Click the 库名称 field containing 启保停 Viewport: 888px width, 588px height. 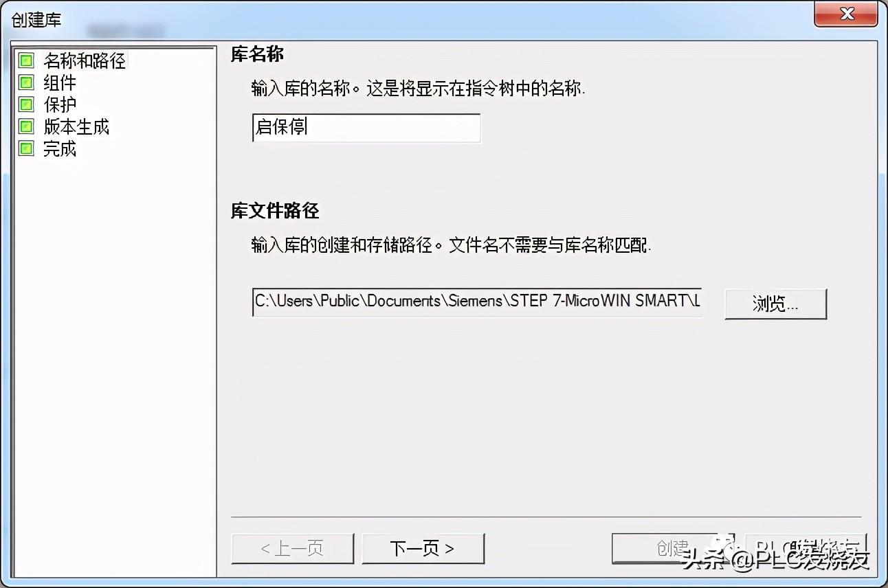pyautogui.click(x=366, y=128)
